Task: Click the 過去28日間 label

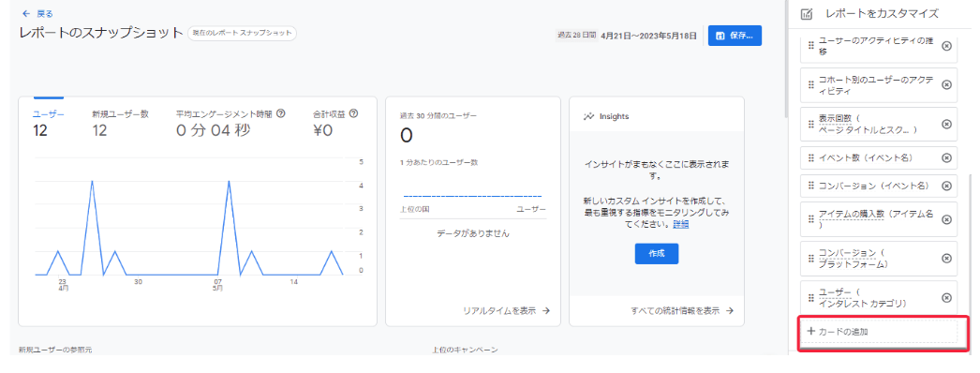Action: coord(576,36)
